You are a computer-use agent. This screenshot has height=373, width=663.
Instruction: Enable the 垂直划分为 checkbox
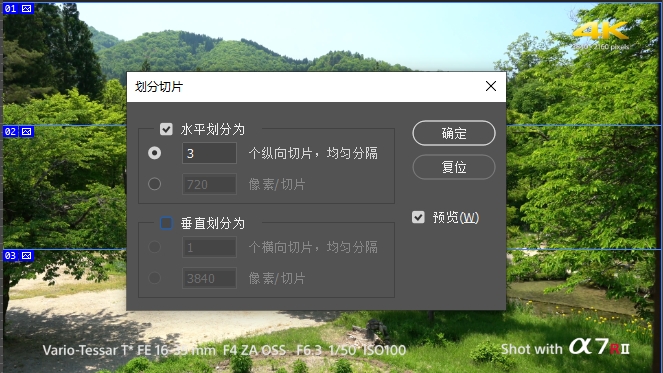coord(166,223)
